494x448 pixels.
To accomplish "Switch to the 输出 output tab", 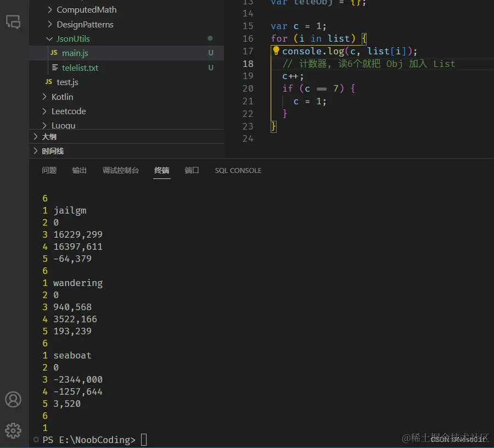I will tap(80, 170).
